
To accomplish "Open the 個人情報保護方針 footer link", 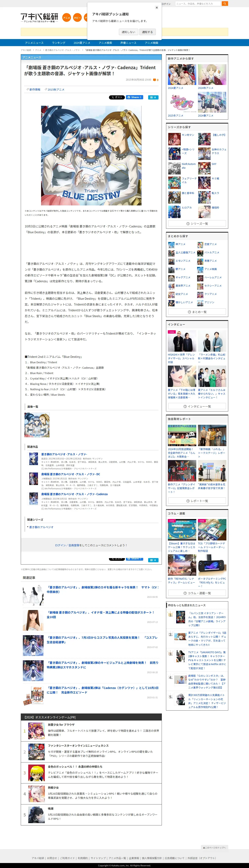I will [x=152, y=858].
